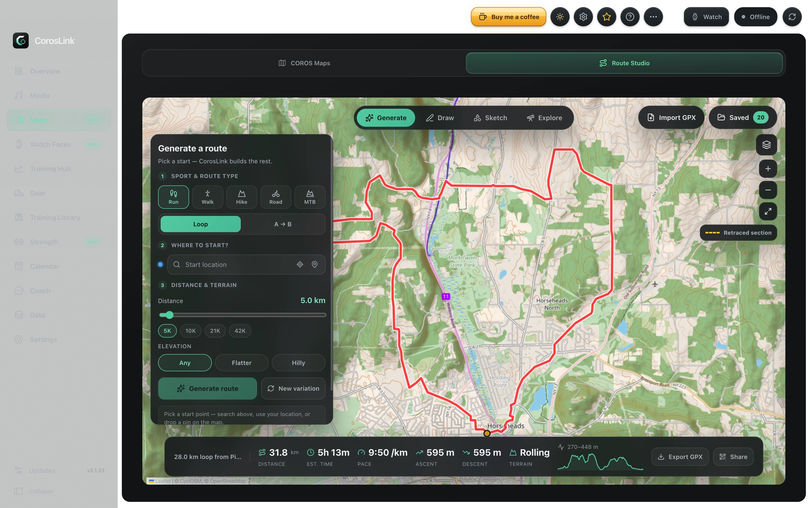The image size is (812, 508).
Task: Select the 10K distance preset
Action: point(190,331)
